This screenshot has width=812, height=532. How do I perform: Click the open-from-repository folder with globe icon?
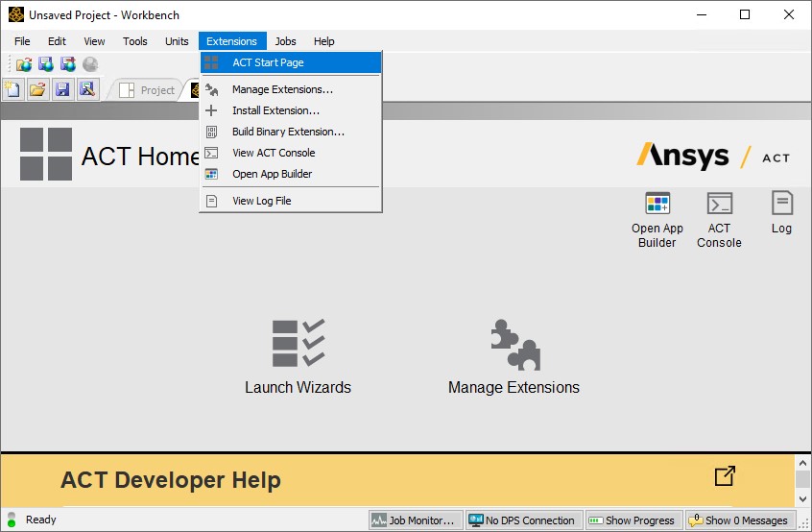[24, 64]
